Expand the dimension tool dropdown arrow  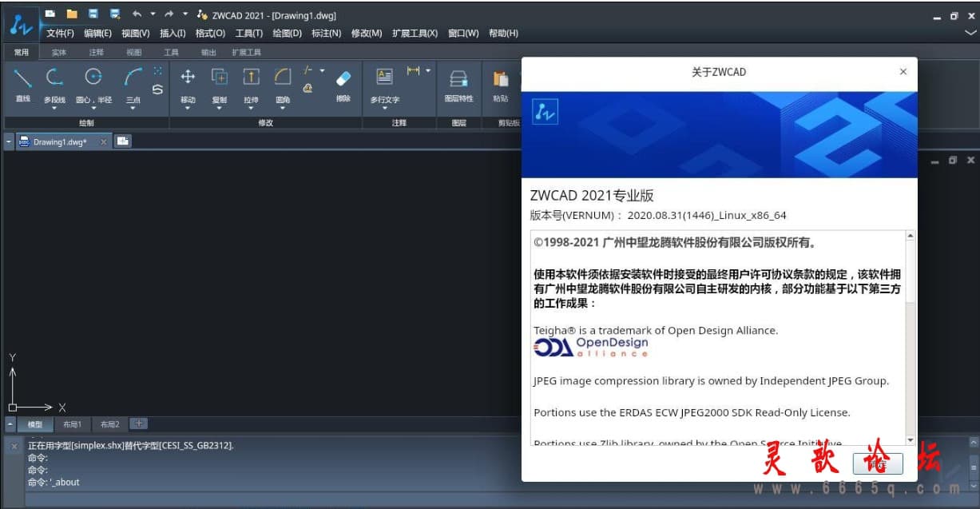(x=428, y=70)
